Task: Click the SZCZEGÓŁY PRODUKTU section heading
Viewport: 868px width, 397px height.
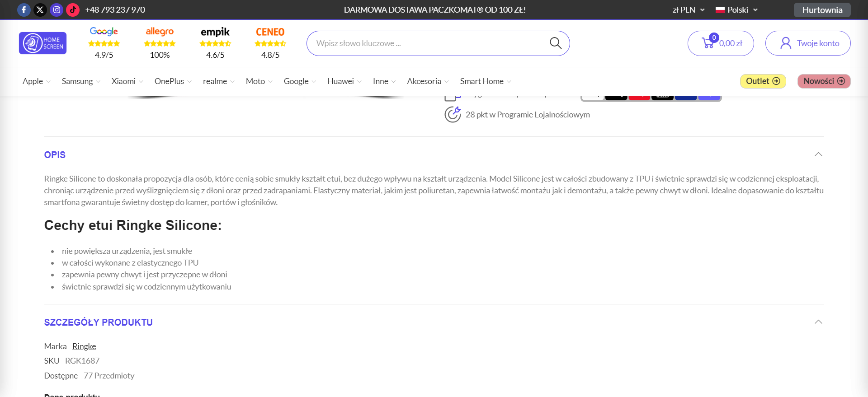Action: 99,322
